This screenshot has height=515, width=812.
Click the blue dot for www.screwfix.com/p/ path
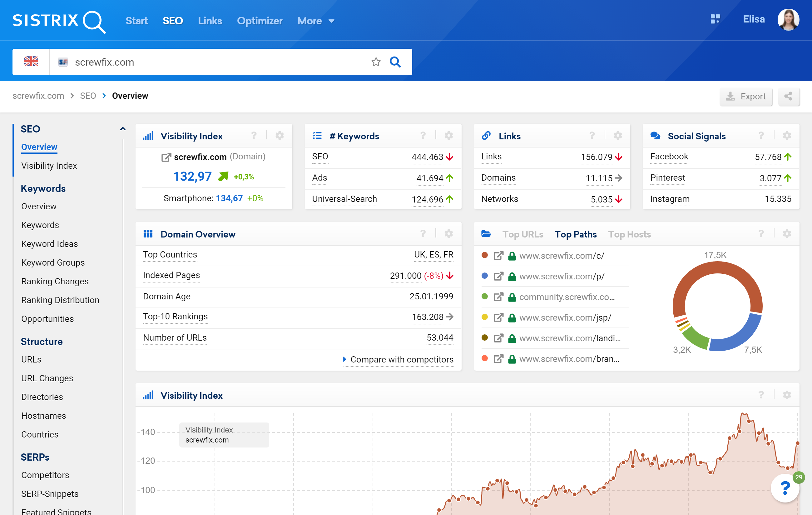click(x=485, y=276)
